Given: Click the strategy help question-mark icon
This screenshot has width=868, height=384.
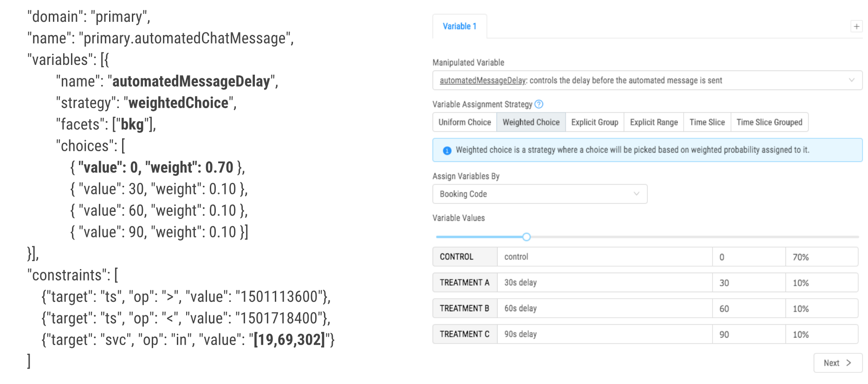Looking at the screenshot, I should pyautogui.click(x=538, y=104).
